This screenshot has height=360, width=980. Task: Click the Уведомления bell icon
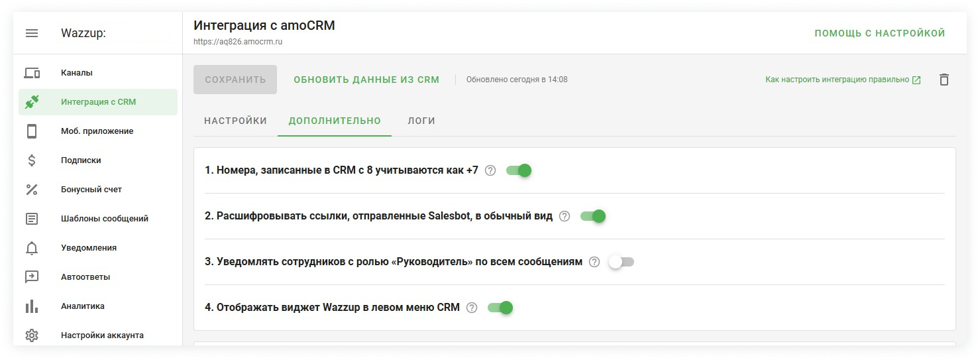[31, 248]
